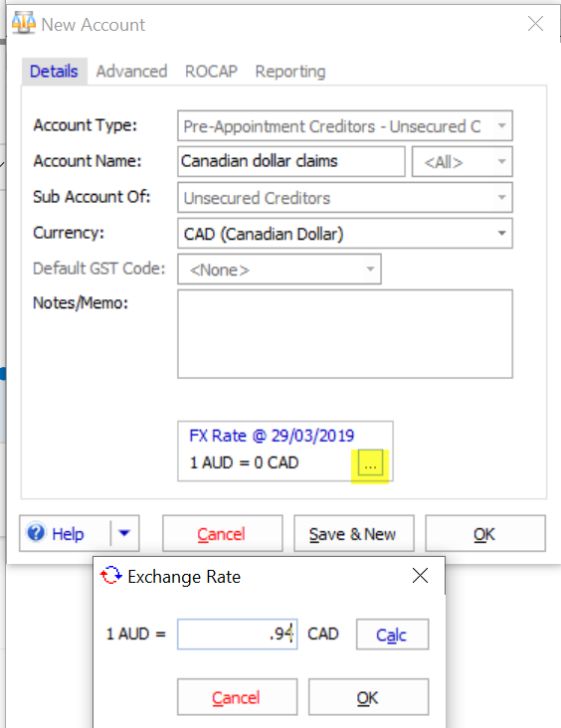Viewport: 561px width, 728px height.
Task: Click the blue question mark Help icon
Action: [36, 532]
